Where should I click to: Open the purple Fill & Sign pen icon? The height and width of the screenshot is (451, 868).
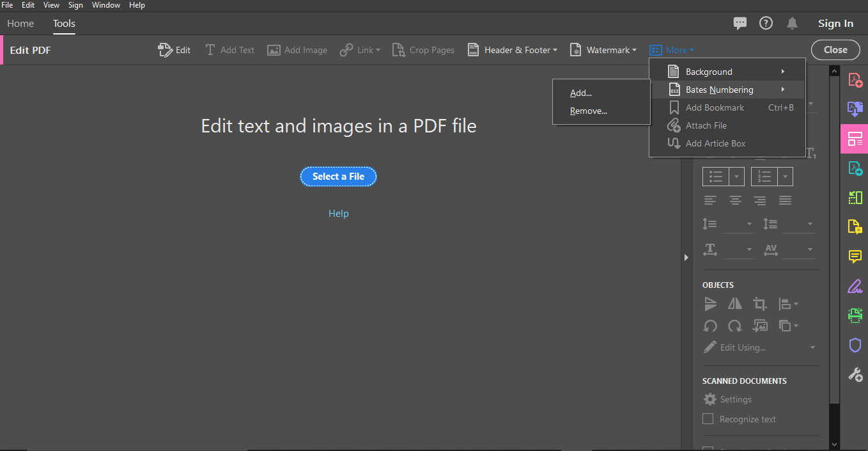click(855, 286)
